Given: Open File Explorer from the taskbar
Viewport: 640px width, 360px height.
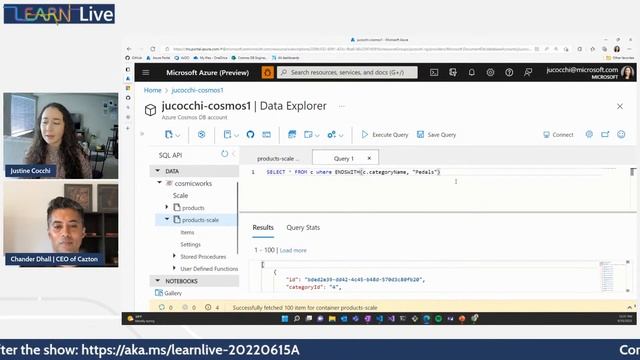Looking at the screenshot, I should (332, 319).
